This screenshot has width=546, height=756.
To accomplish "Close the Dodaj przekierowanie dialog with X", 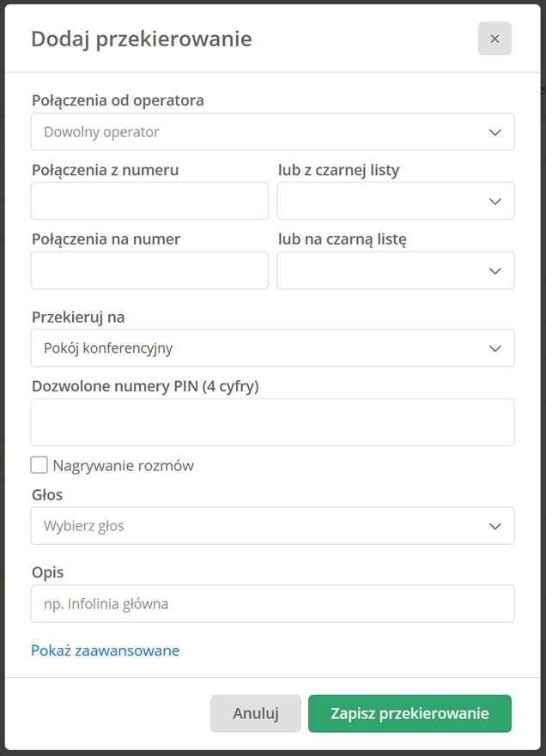I will pyautogui.click(x=494, y=39).
